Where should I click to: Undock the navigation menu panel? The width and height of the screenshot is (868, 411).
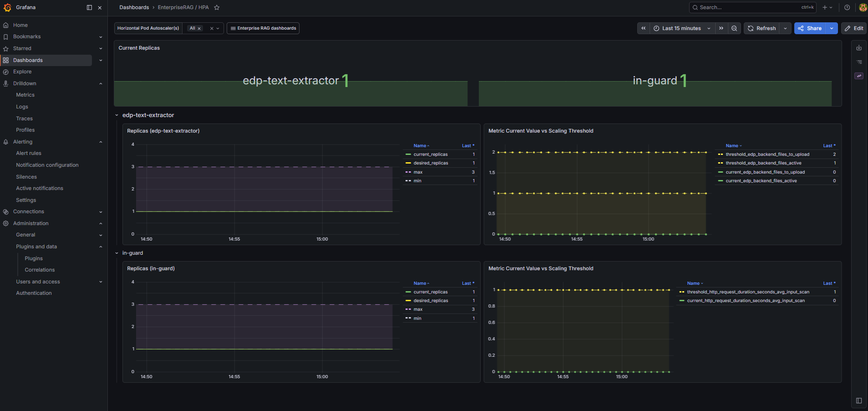[x=89, y=7]
